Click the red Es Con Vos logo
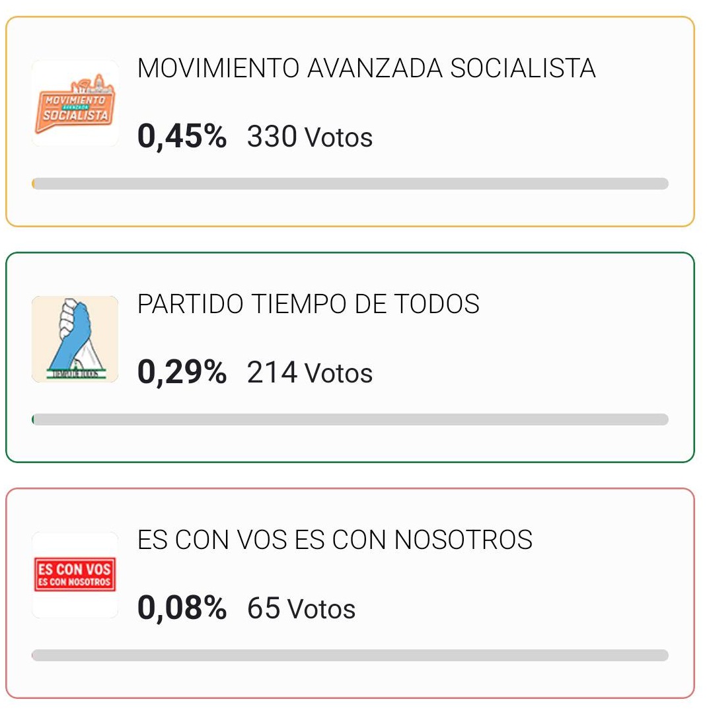This screenshot has height=728, width=707. pyautogui.click(x=75, y=575)
